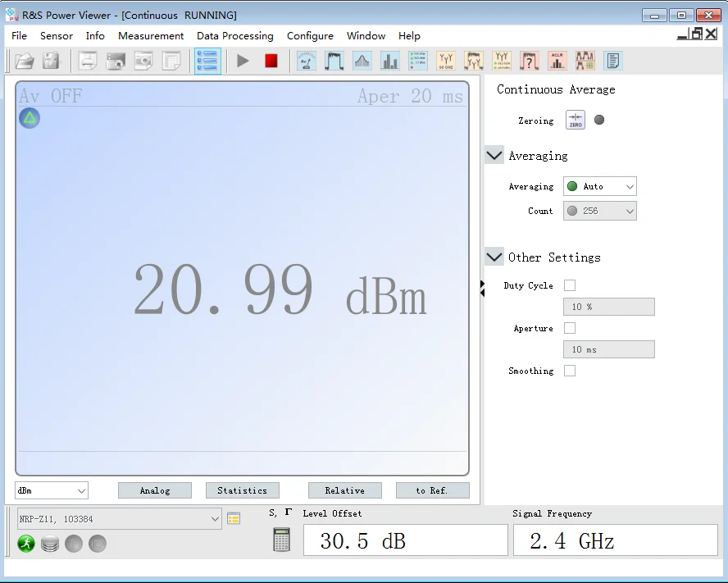Collapse side panel using the splitter arrow
Viewport: 728px width, 583px height.
click(x=482, y=289)
